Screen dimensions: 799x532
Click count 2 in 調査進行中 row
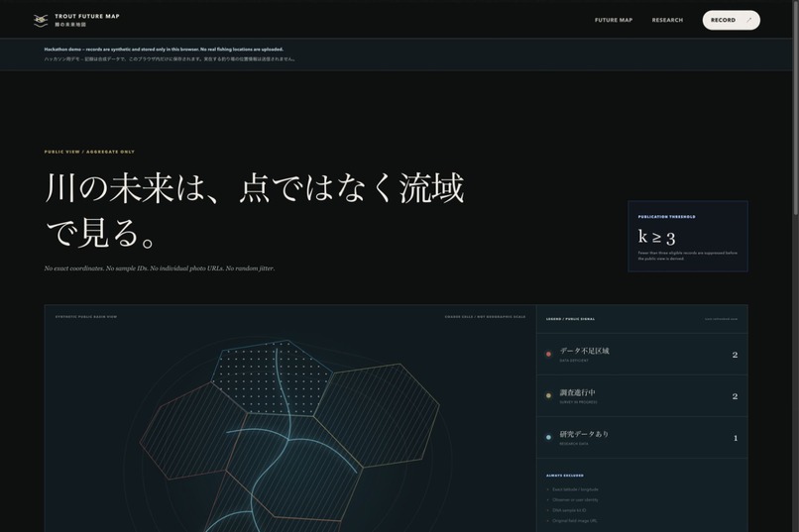point(735,396)
